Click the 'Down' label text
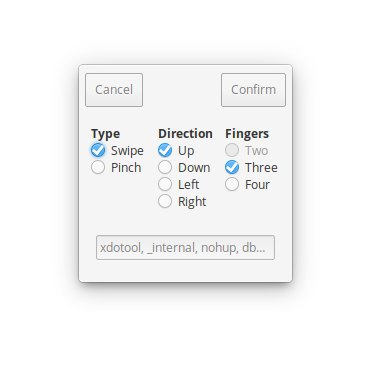This screenshot has height=375, width=371. coord(194,168)
